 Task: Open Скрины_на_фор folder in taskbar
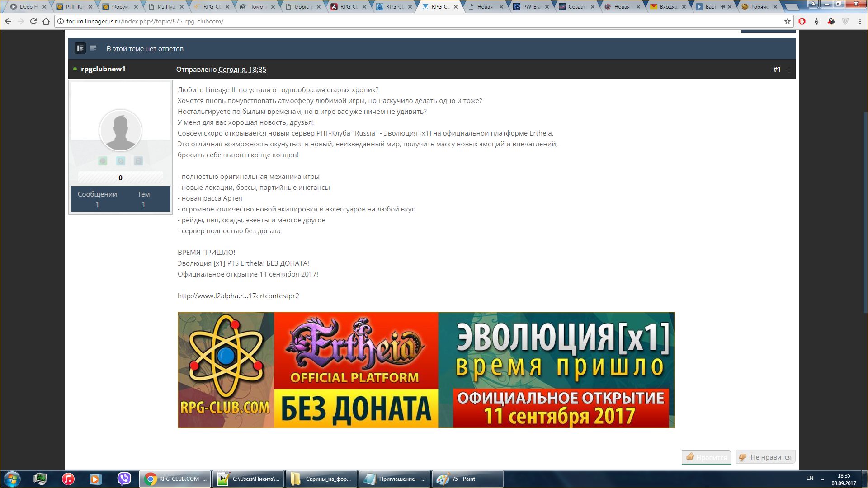coord(321,479)
